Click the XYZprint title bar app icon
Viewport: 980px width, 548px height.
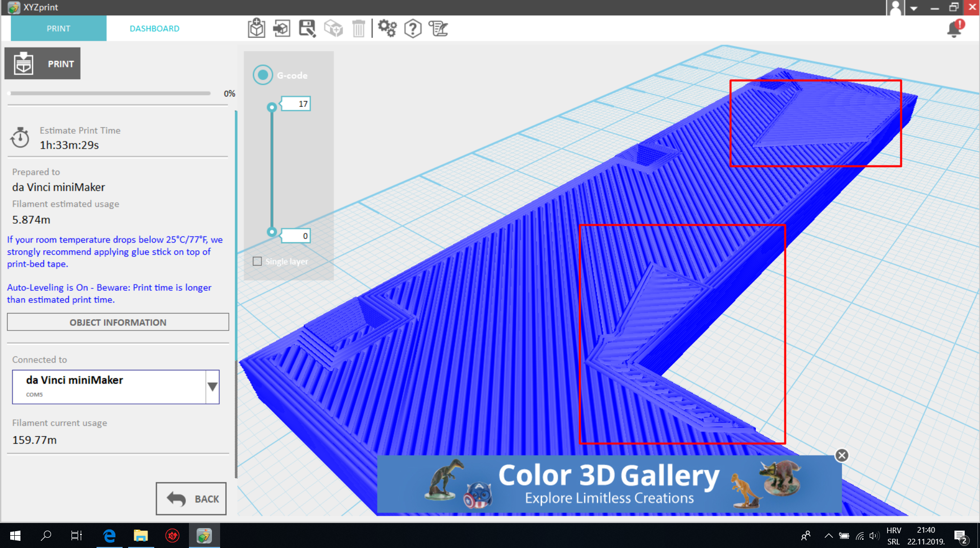[x=14, y=7]
